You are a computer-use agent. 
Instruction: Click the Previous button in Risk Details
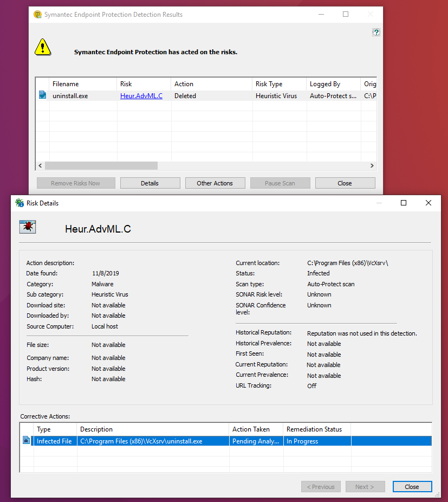(321, 487)
